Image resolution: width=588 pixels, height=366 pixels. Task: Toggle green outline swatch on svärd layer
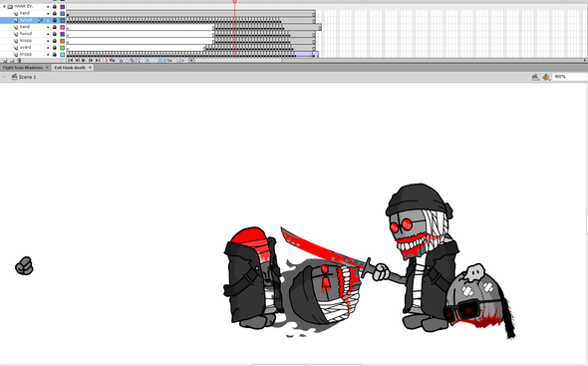click(63, 48)
